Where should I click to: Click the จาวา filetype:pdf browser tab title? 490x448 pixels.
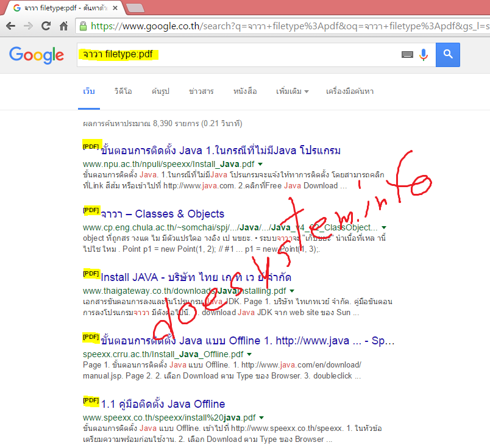point(66,8)
